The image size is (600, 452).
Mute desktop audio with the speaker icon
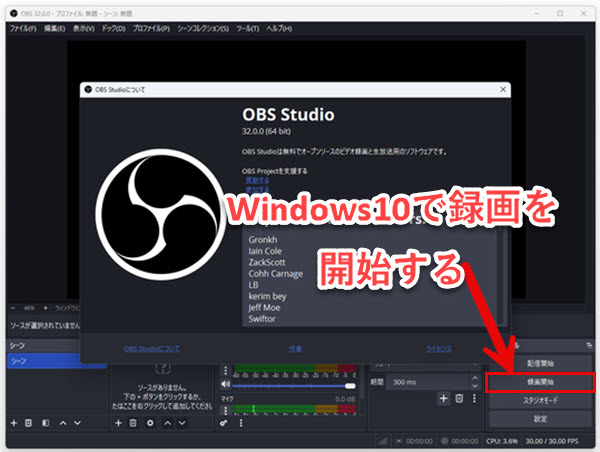[226, 384]
